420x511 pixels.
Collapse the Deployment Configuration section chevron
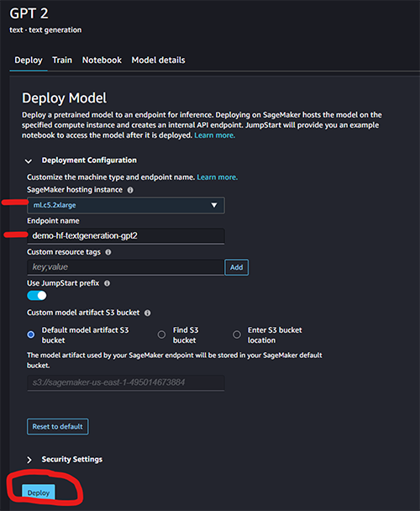tap(29, 161)
